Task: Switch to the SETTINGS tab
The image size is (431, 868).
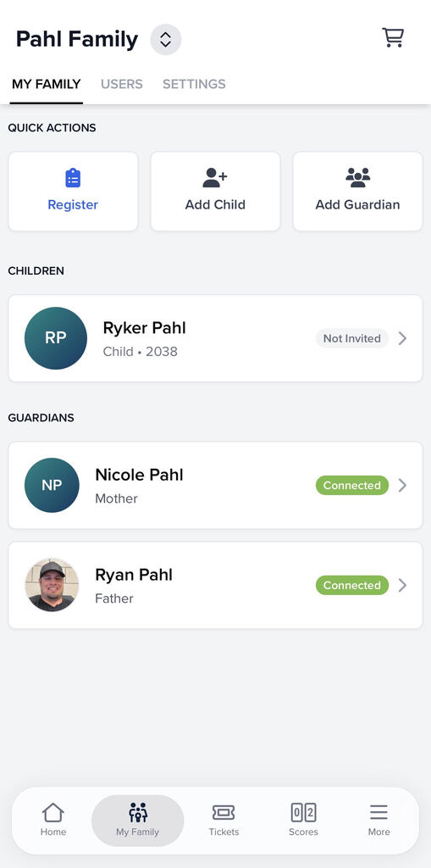Action: [x=194, y=84]
